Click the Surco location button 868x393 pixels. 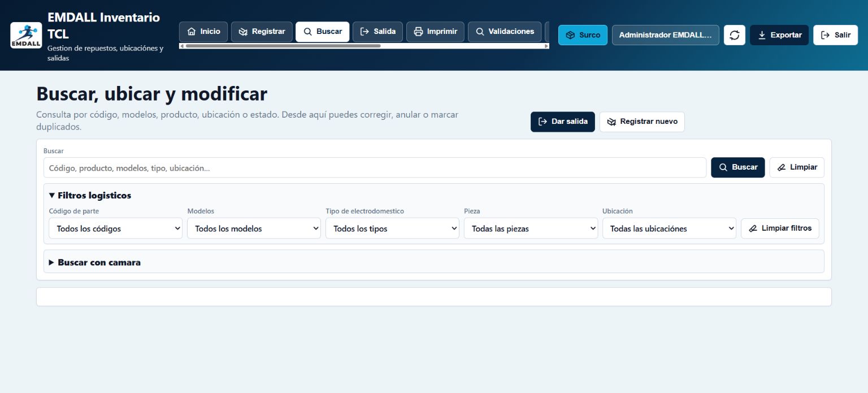(x=583, y=35)
